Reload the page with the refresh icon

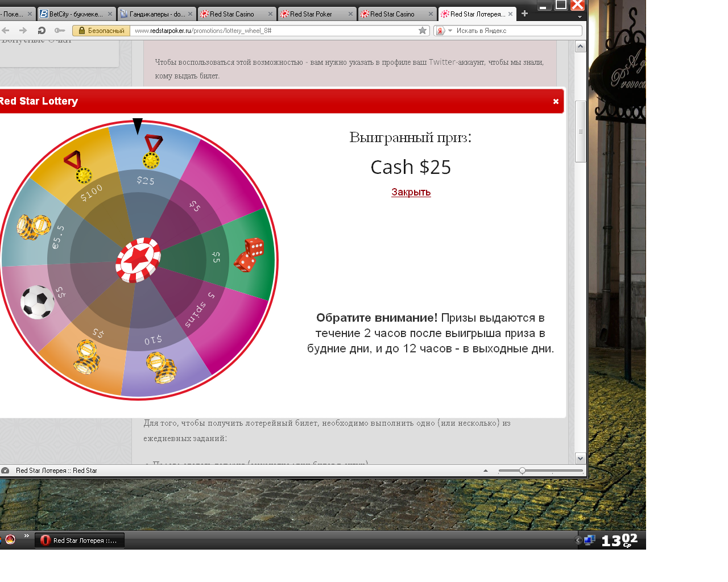pos(42,31)
